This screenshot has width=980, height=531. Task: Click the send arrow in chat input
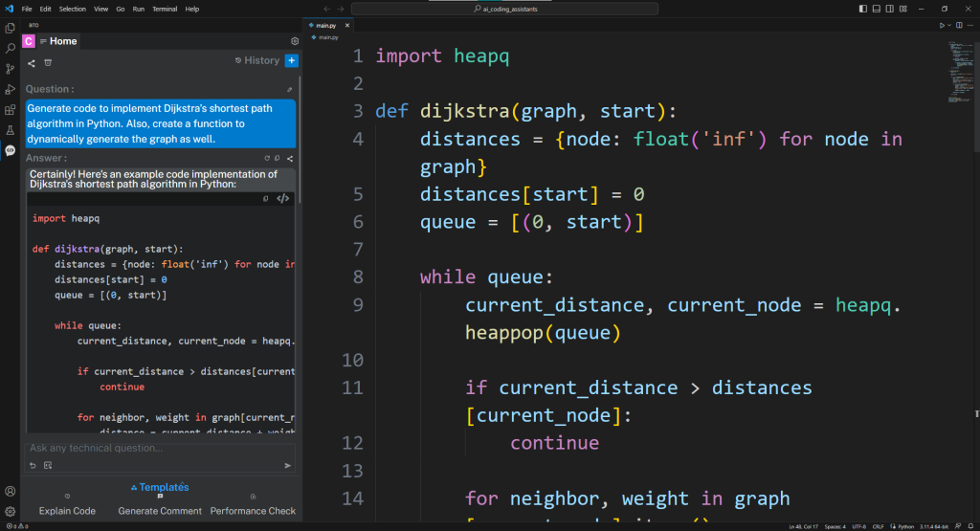(x=288, y=465)
